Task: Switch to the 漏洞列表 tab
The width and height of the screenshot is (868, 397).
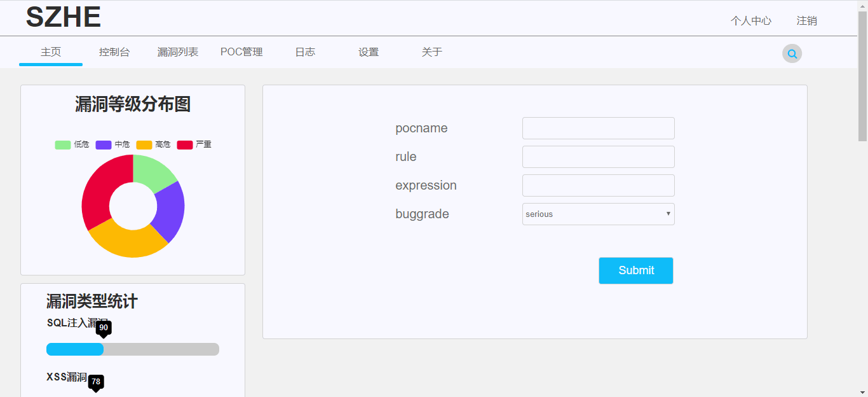Action: click(x=178, y=52)
